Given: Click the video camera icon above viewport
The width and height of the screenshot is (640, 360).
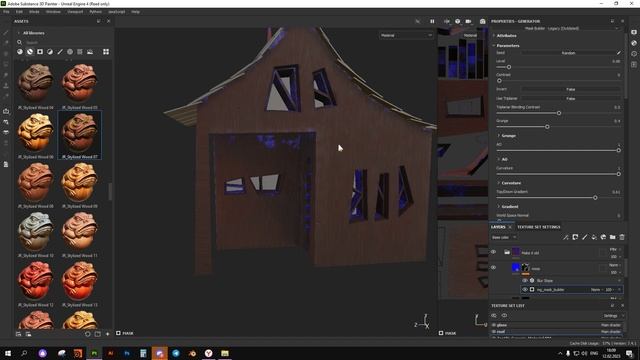Looking at the screenshot, I should (469, 21).
